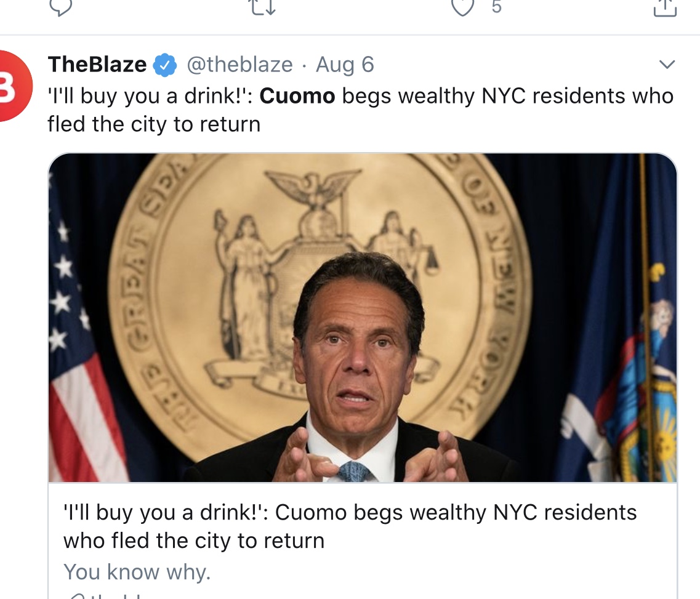700x599 pixels.
Task: Tap the bold "Cuomo" keyword in the tweet
Action: click(297, 96)
